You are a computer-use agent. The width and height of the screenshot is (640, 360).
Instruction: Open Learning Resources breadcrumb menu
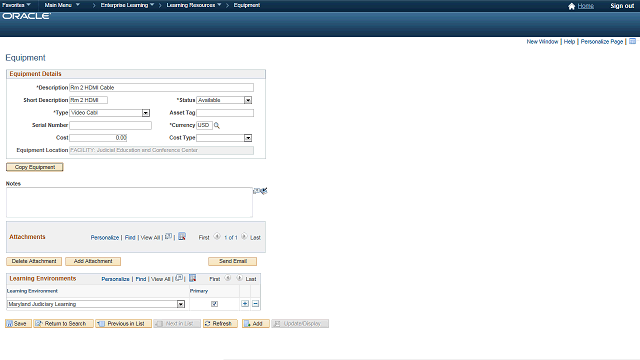(194, 5)
